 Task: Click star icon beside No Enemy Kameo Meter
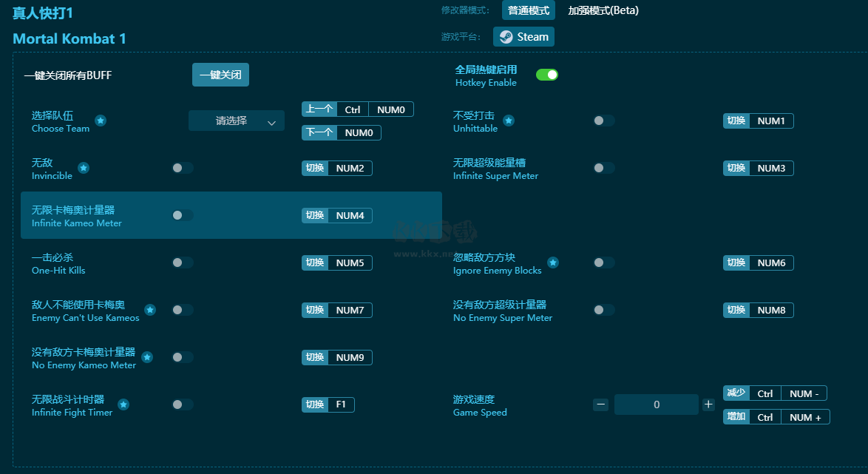pos(147,357)
